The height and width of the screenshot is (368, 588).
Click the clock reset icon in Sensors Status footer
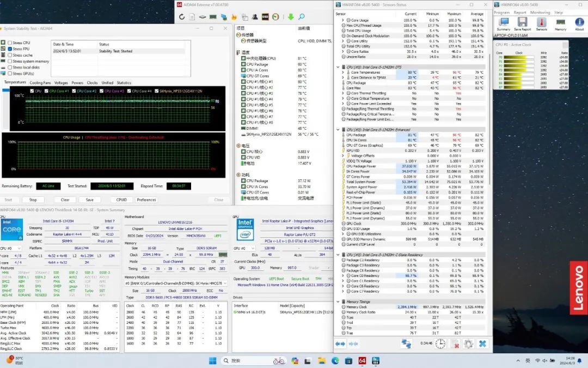[x=440, y=343]
